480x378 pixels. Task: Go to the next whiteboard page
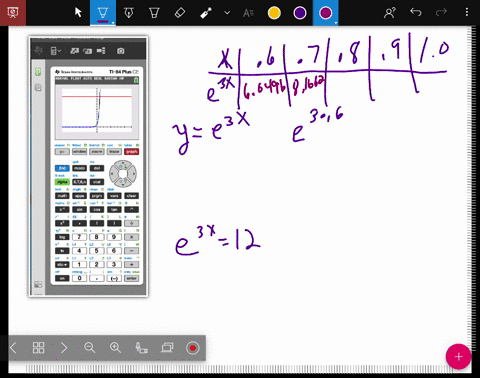click(x=64, y=348)
